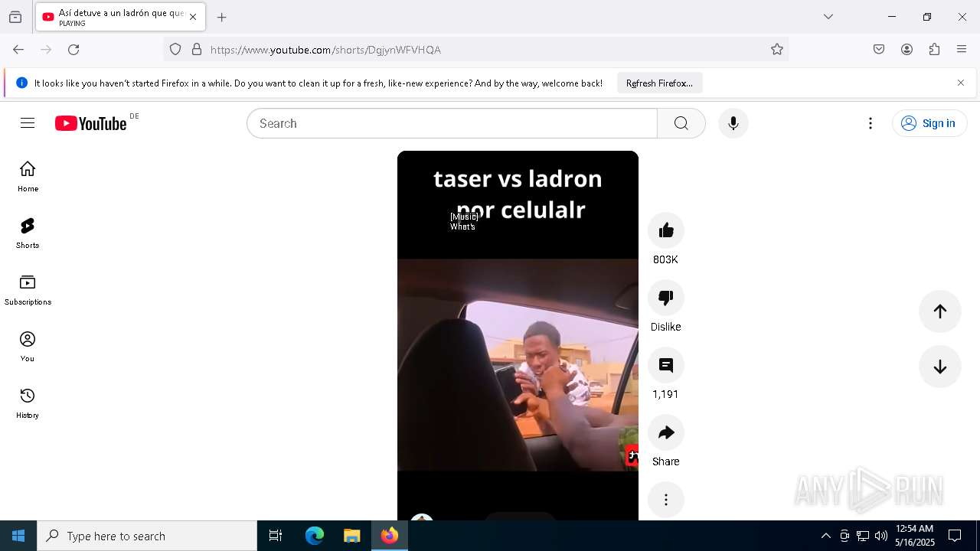Open Save to Pocket
This screenshot has width=980, height=551.
click(879, 50)
